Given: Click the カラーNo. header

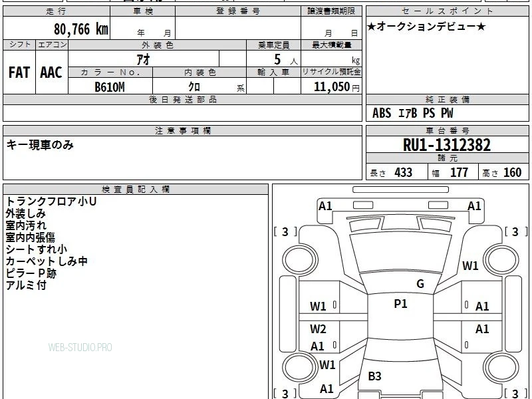Looking at the screenshot, I should click(110, 72).
